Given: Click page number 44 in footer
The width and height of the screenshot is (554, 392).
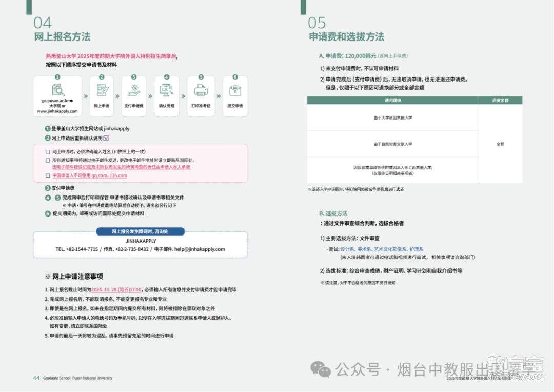Looking at the screenshot, I should [x=36, y=378].
